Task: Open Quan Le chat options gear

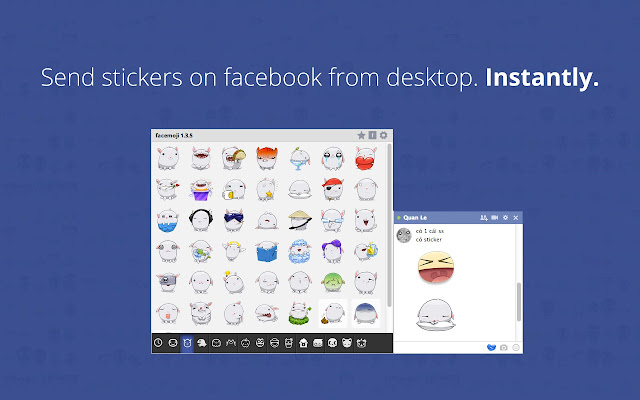Action: pyautogui.click(x=505, y=218)
